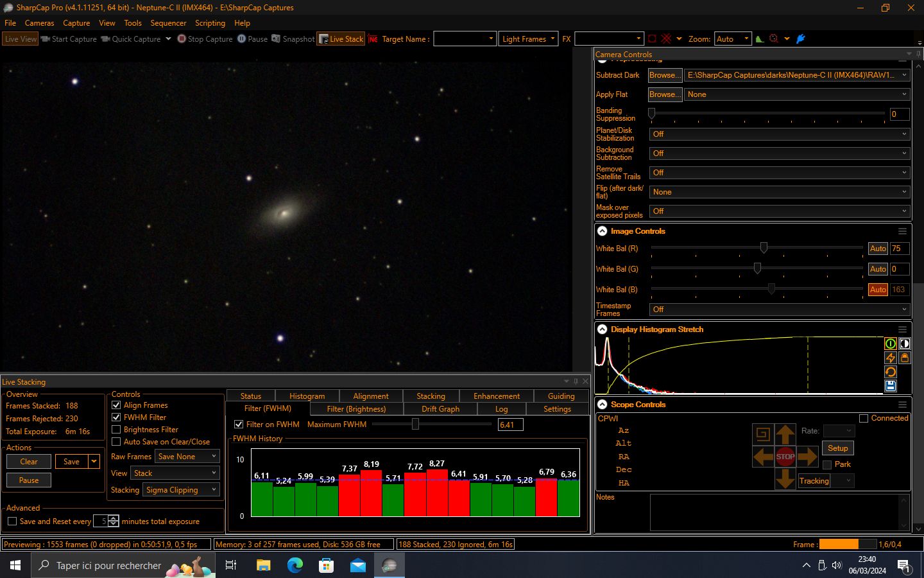Screen dimensions: 924x578
Task: Save the histogram stretch using the floppy icon
Action: pyautogui.click(x=890, y=386)
